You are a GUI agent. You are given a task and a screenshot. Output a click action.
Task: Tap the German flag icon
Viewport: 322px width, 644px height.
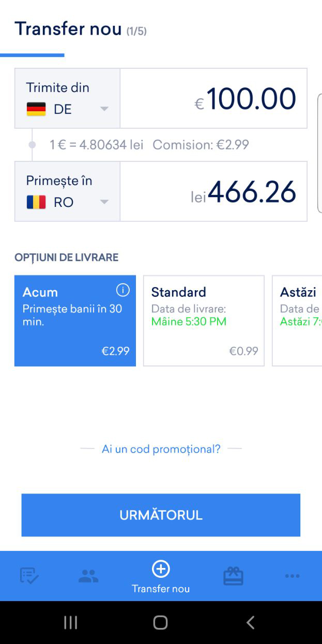(36, 109)
